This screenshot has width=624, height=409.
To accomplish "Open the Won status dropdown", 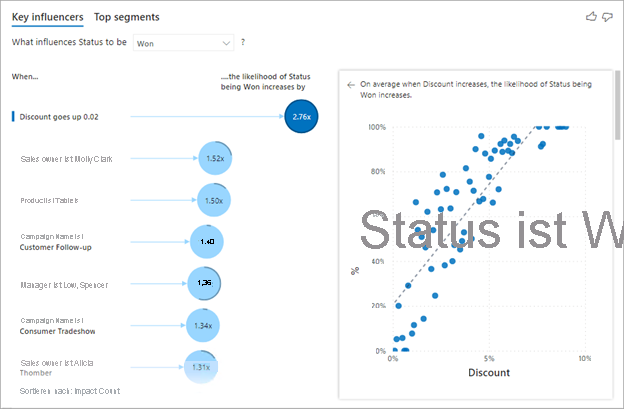I will (x=183, y=43).
